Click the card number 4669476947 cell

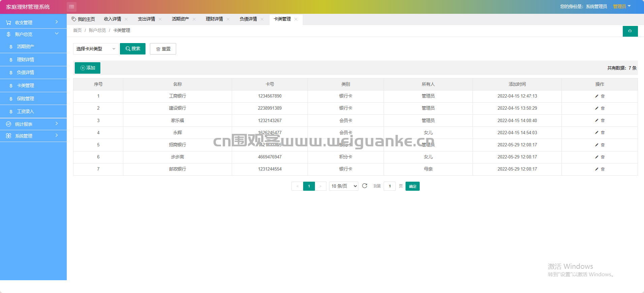click(270, 157)
